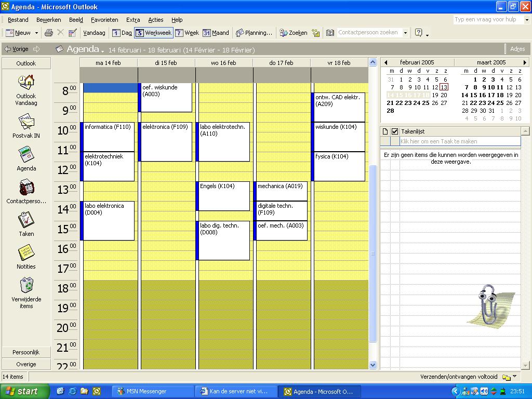Open the Contactpersoon zoeken dropdown arrow
The width and height of the screenshot is (532, 399).
[405, 33]
